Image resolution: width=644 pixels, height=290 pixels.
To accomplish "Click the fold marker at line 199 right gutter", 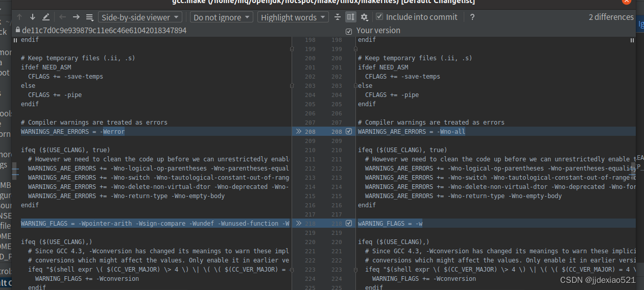I will click(x=355, y=49).
